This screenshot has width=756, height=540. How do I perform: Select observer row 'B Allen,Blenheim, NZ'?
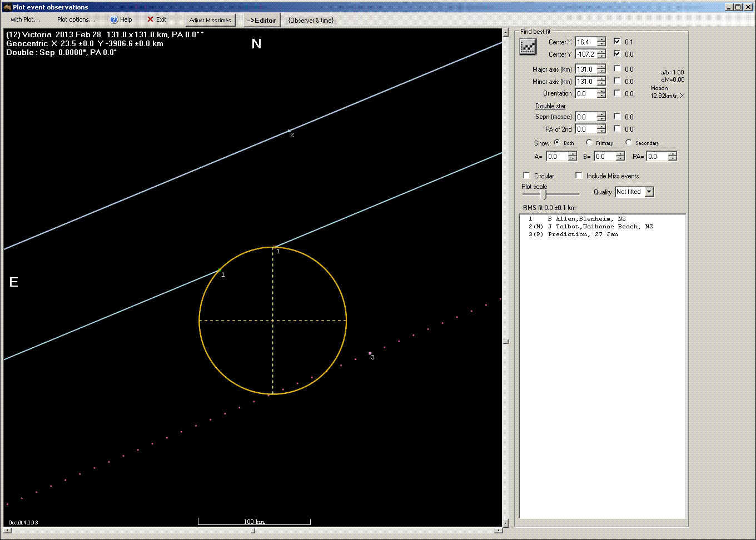[x=602, y=219]
